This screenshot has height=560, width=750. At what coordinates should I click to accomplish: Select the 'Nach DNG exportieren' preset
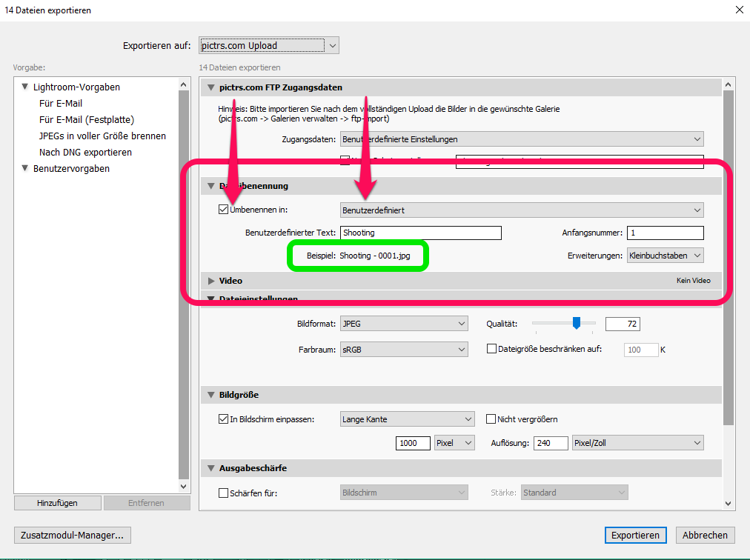86,152
